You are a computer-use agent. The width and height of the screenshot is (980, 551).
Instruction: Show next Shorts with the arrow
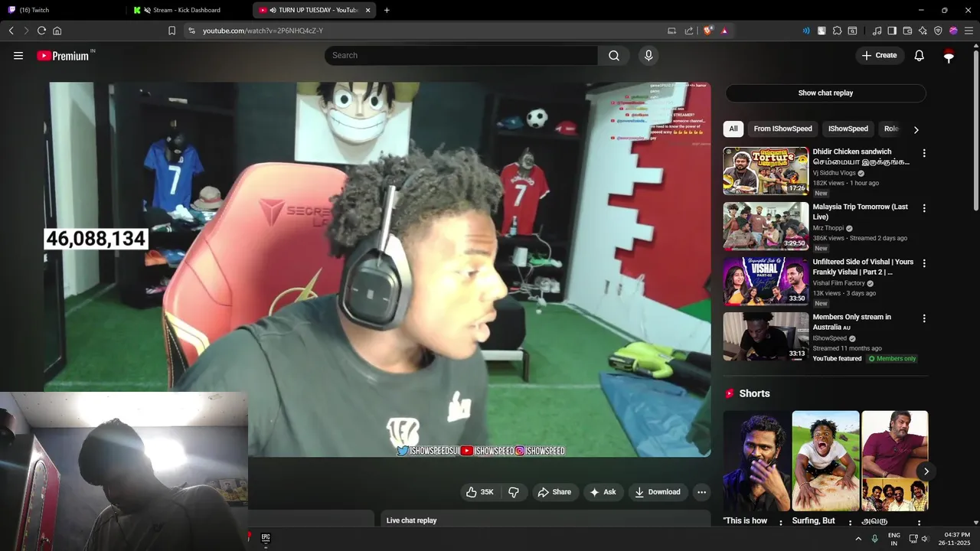(926, 471)
